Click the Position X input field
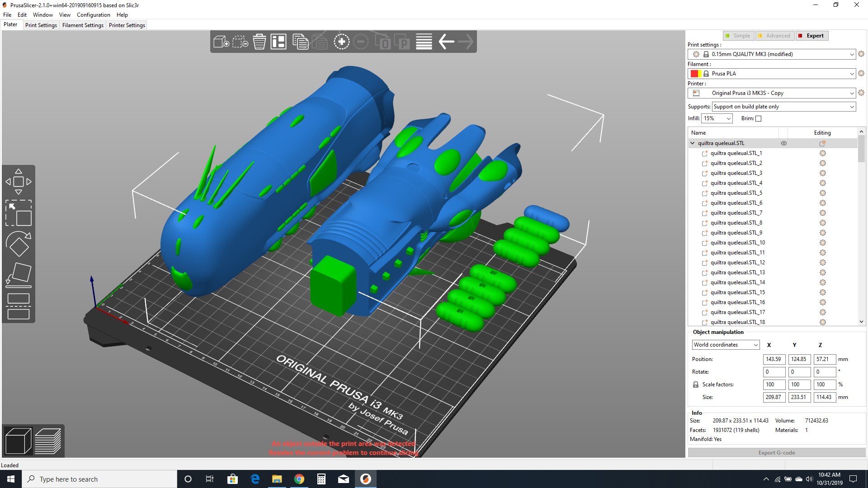The image size is (868, 488). point(774,359)
